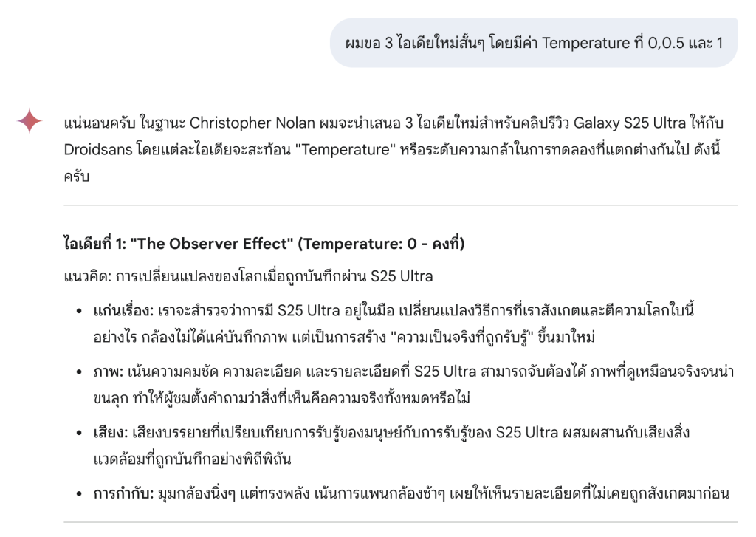Click the bold เสียง label
This screenshot has height=537, width=756.
tap(111, 433)
